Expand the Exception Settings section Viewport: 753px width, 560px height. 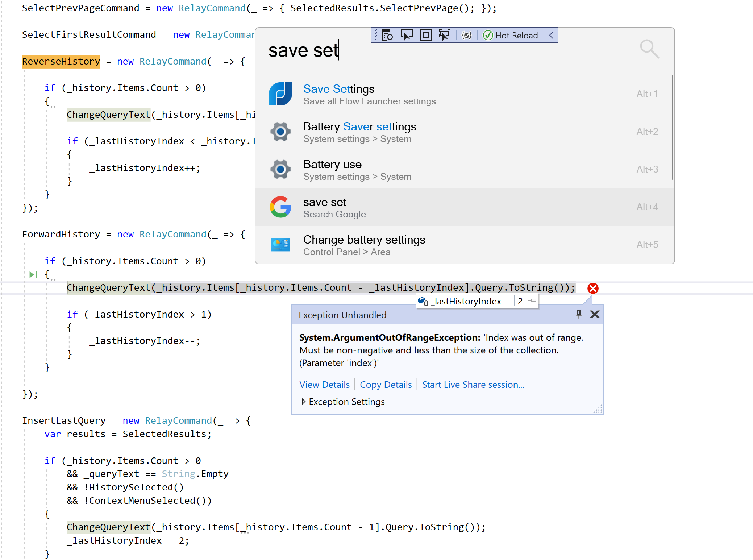(x=303, y=402)
